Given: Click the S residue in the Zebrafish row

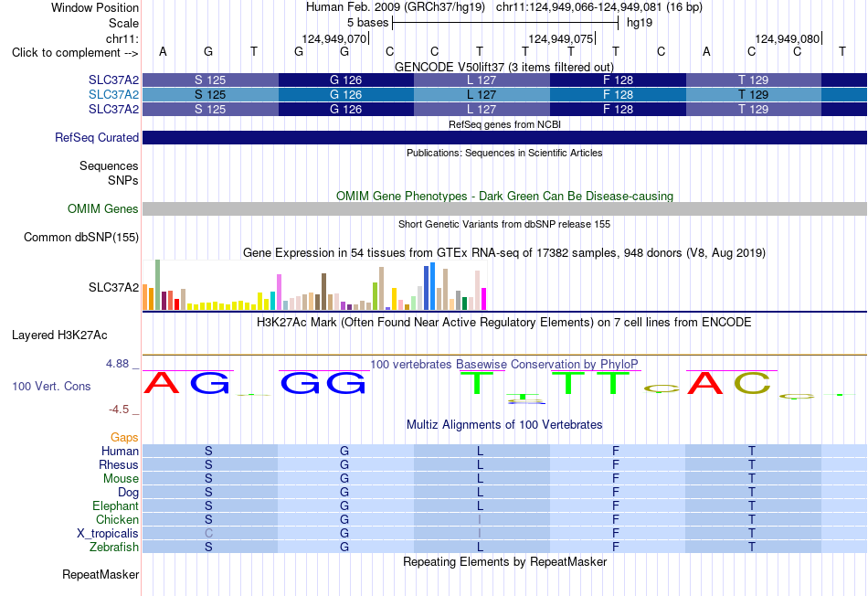Looking at the screenshot, I should pyautogui.click(x=208, y=548).
